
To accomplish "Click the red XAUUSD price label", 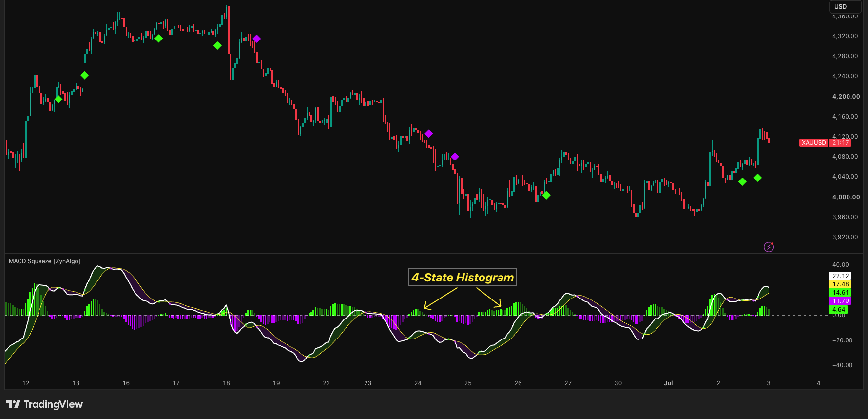I will tap(814, 143).
